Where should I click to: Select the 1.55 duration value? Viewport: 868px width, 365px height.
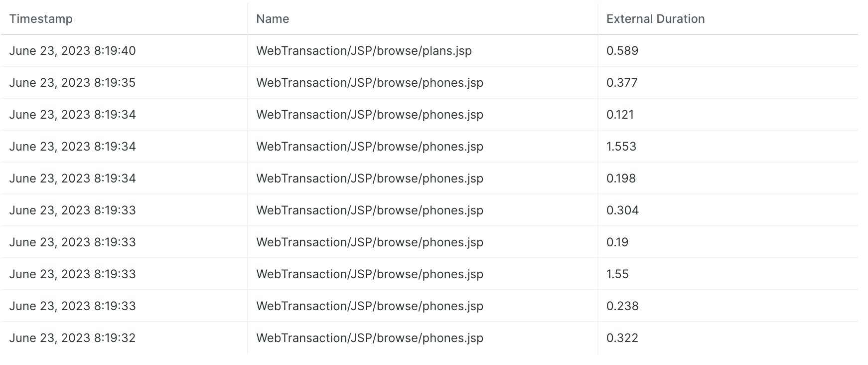tap(617, 274)
